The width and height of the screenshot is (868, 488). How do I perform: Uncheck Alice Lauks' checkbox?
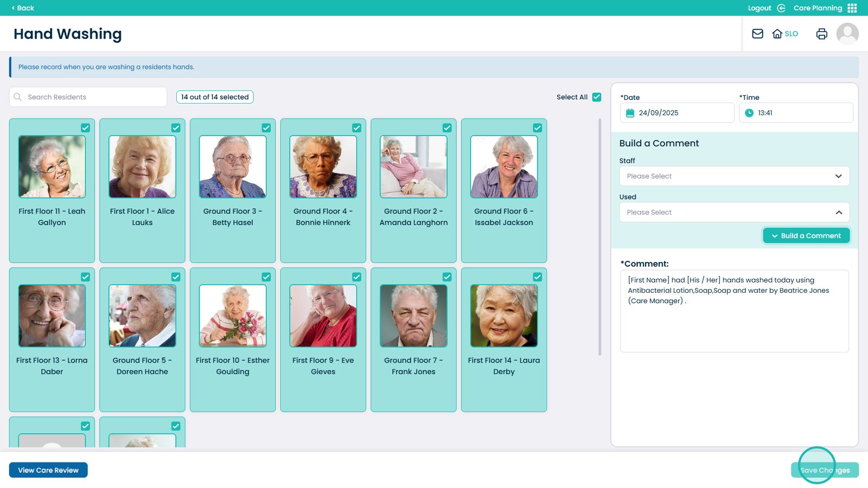176,128
